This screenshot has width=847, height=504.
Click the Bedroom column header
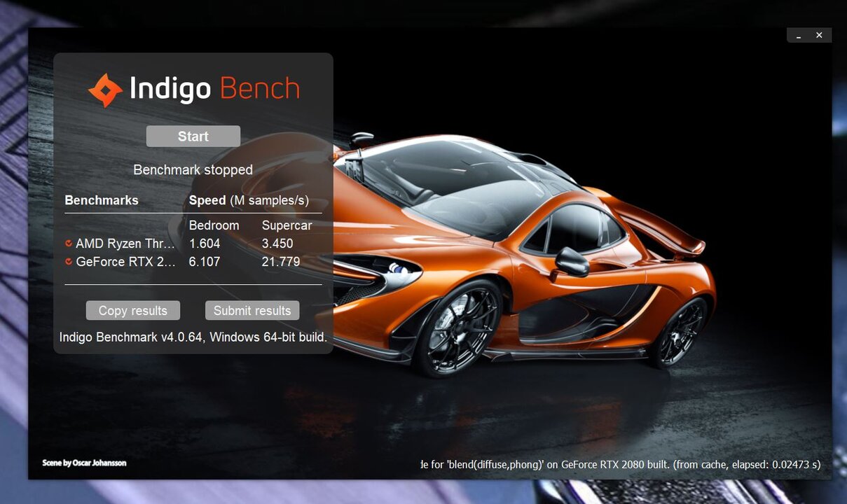(x=214, y=225)
